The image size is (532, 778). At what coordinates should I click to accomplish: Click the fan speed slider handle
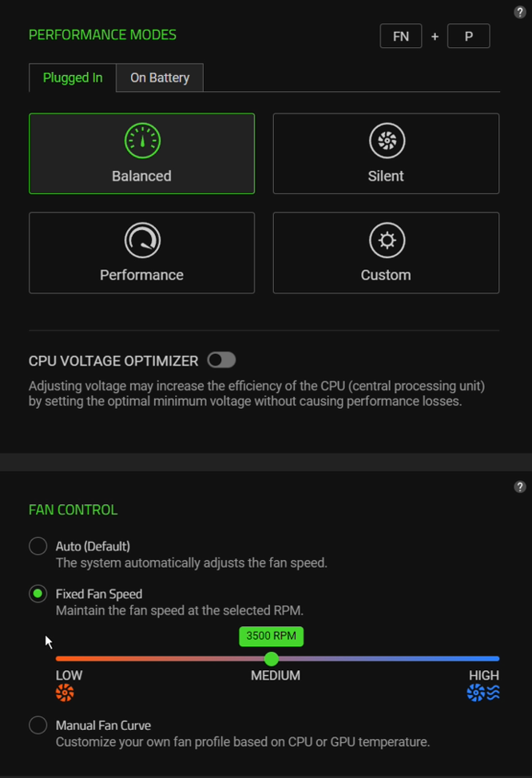pyautogui.click(x=272, y=659)
